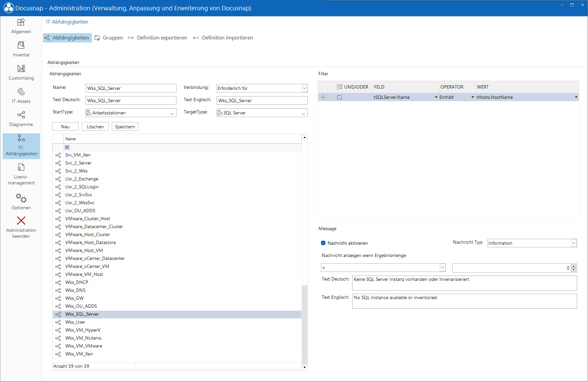This screenshot has height=382, width=588.
Task: Check the UND/ODER checkbox in filter row
Action: click(x=339, y=97)
